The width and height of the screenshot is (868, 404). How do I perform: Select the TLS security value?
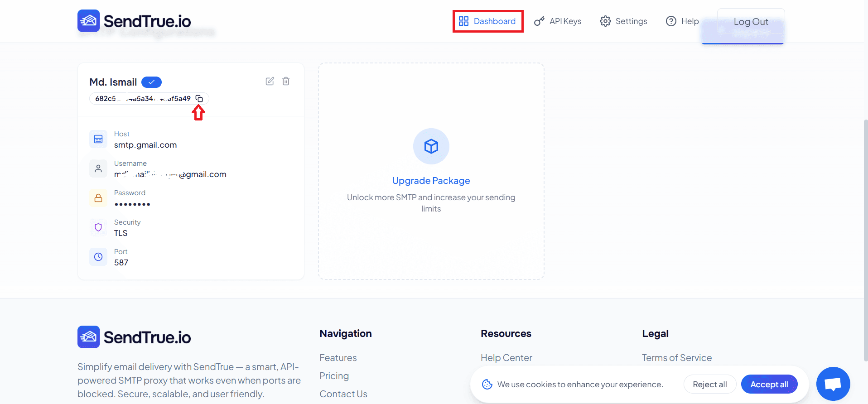pyautogui.click(x=121, y=233)
